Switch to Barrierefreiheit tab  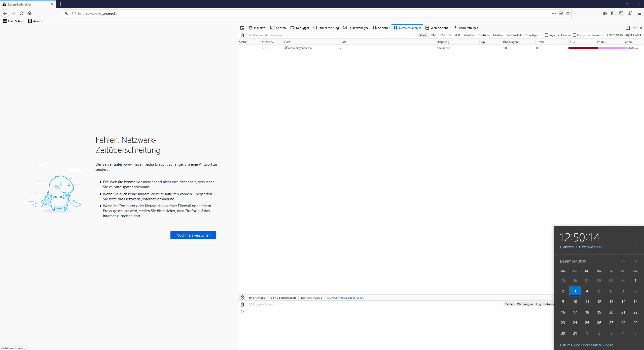pos(466,28)
